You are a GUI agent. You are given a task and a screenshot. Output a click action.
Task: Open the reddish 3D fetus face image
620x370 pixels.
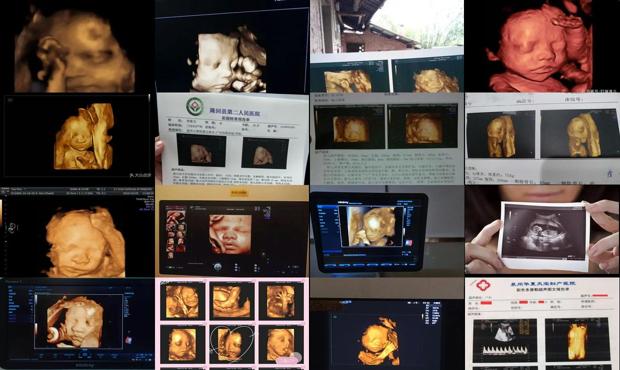pos(542,46)
